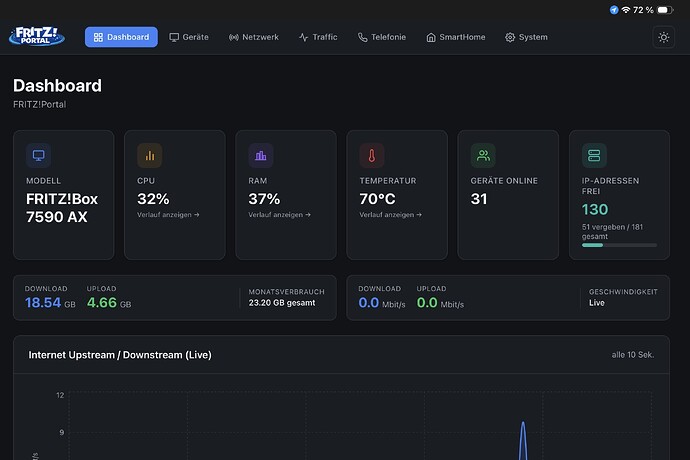
Task: Click the CPU bar chart icon
Action: point(150,155)
